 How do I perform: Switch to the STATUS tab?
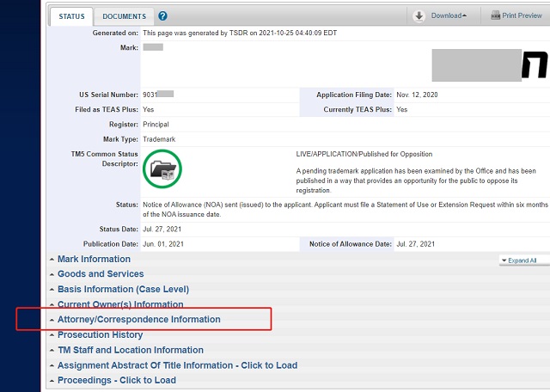pyautogui.click(x=70, y=16)
